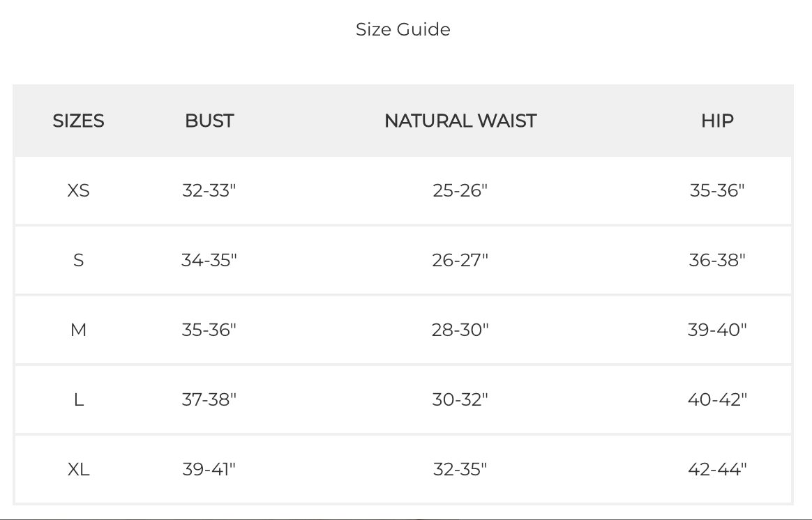812x520 pixels.
Task: Select the S bust value 34-35"
Action: pos(209,260)
